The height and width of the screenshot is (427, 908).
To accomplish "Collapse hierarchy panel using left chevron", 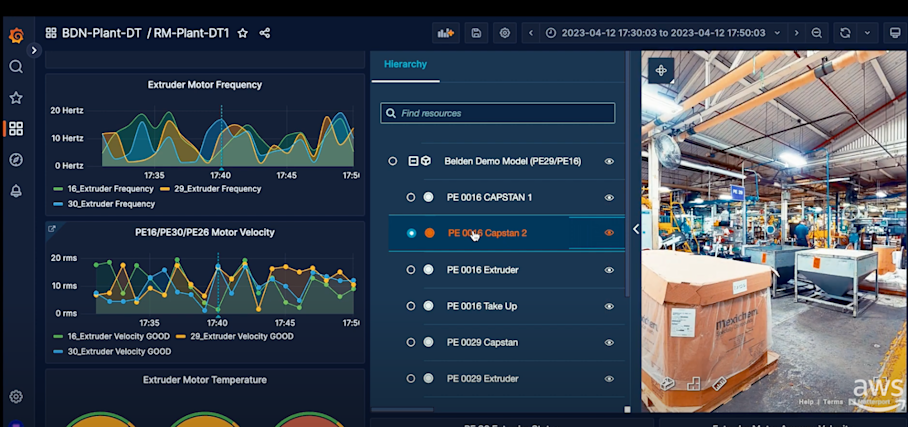I will pos(635,229).
